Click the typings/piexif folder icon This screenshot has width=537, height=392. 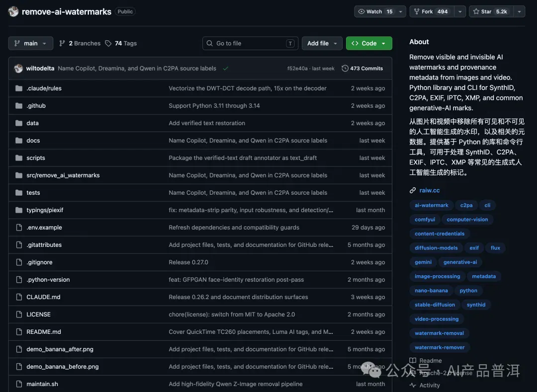19,210
